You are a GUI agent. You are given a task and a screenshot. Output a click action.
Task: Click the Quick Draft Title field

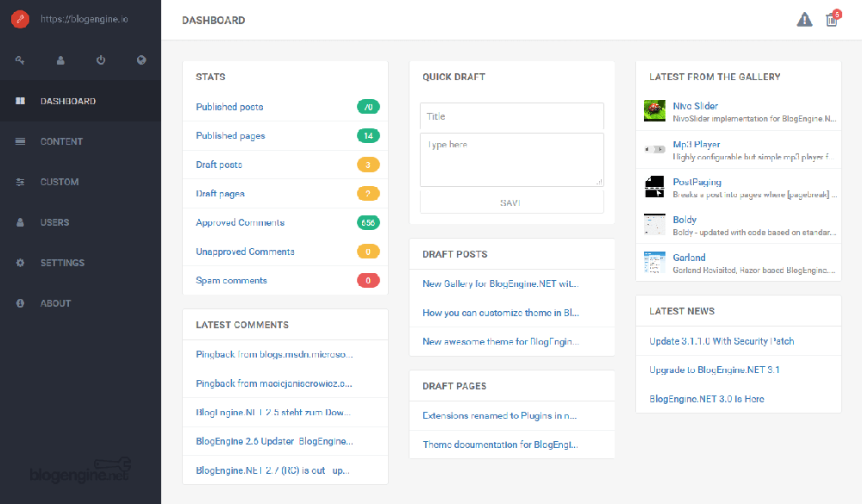point(511,116)
